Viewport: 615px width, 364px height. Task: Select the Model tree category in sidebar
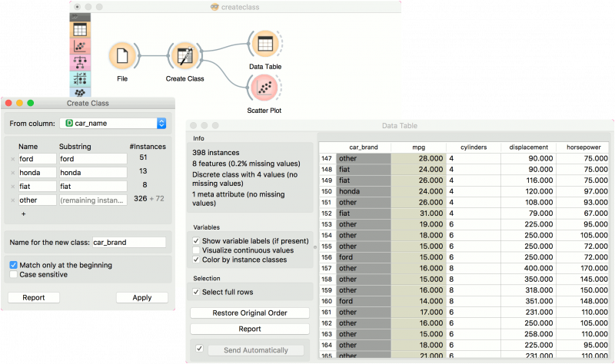[78, 63]
